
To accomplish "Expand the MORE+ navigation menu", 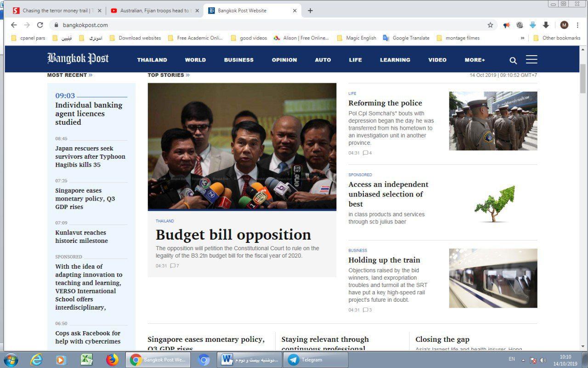I will [475, 60].
